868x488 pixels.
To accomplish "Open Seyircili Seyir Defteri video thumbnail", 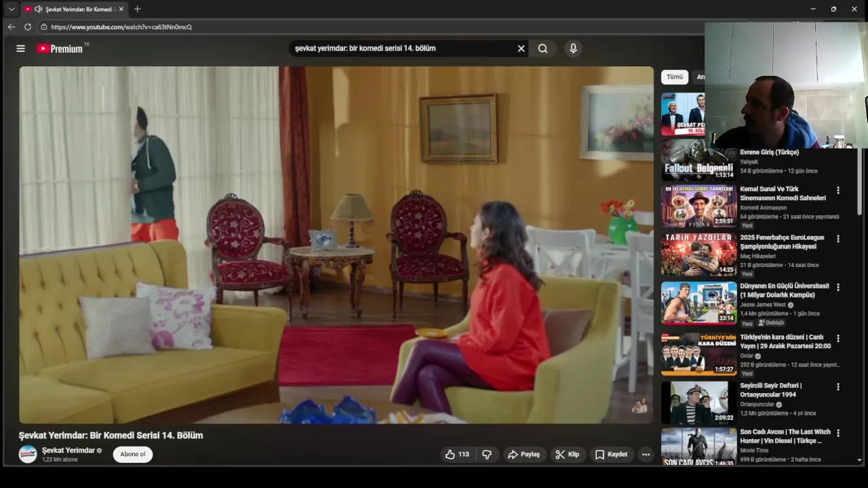I will coord(698,403).
